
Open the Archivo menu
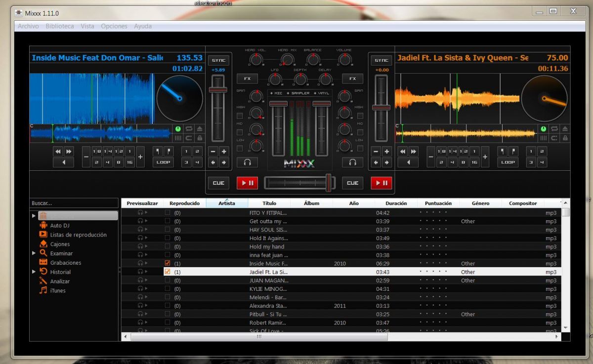[28, 26]
